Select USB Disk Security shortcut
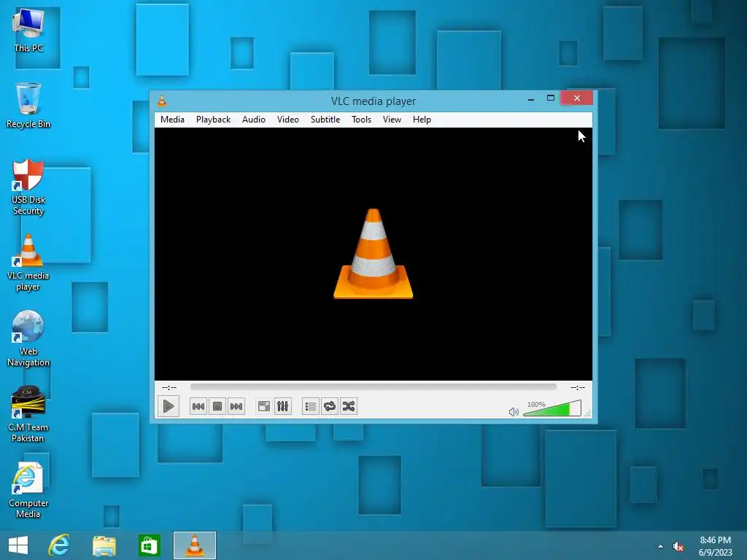The image size is (747, 560). pos(28,187)
